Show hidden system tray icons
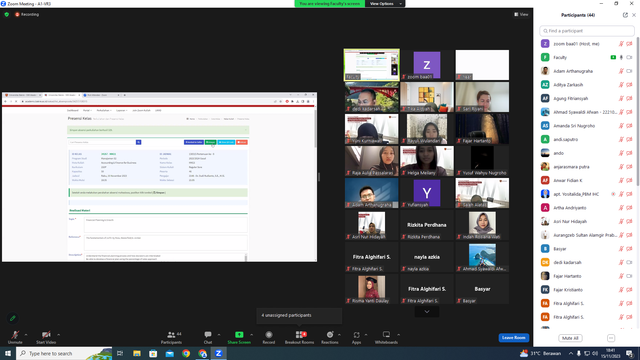 click(571, 353)
